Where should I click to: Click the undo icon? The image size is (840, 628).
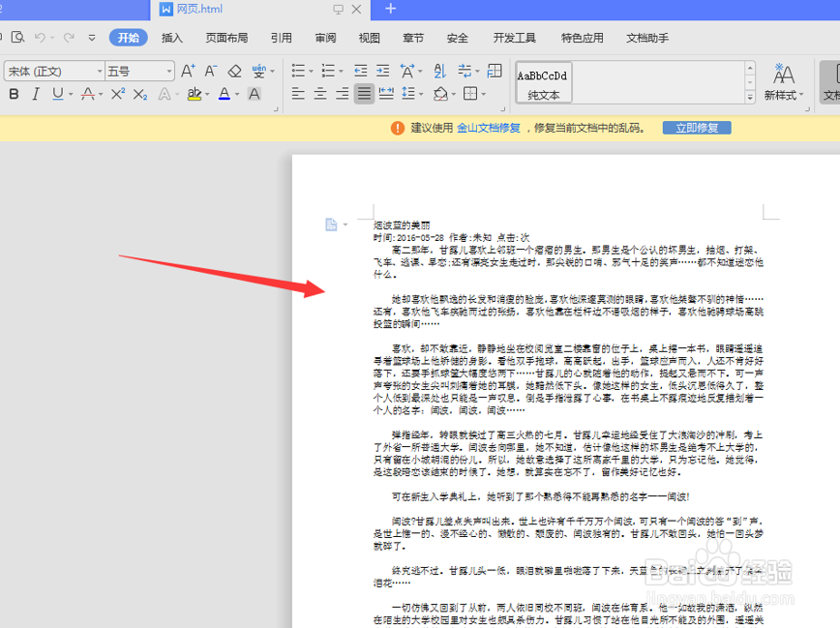pyautogui.click(x=40, y=38)
